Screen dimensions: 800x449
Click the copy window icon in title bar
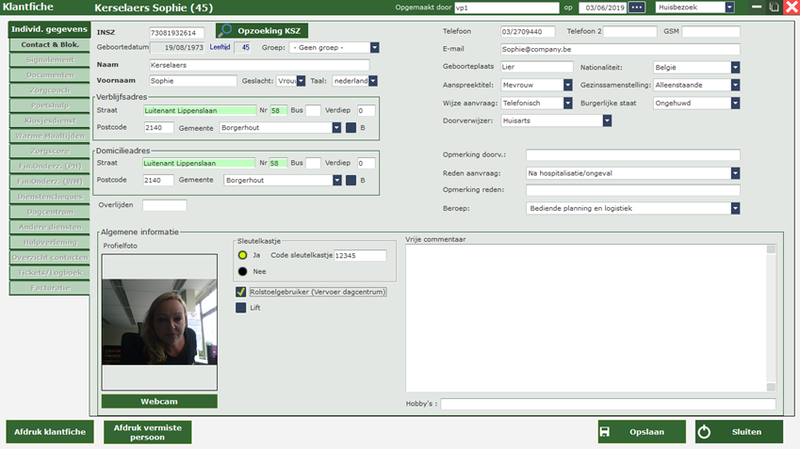(775, 8)
